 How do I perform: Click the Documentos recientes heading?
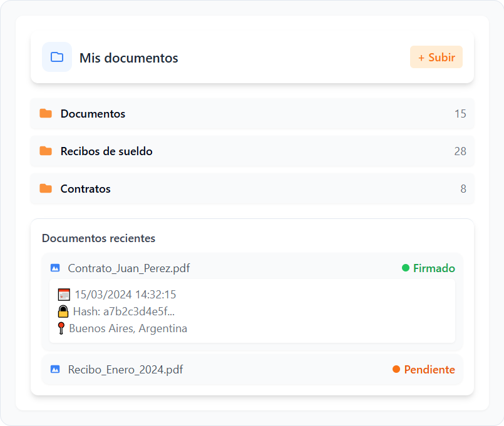click(x=98, y=238)
